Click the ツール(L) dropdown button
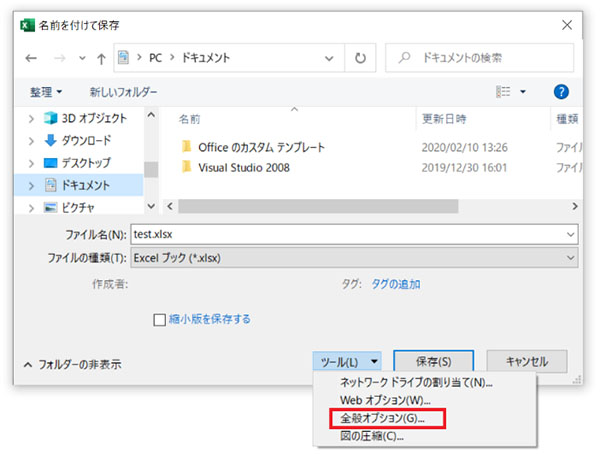 pyautogui.click(x=347, y=362)
